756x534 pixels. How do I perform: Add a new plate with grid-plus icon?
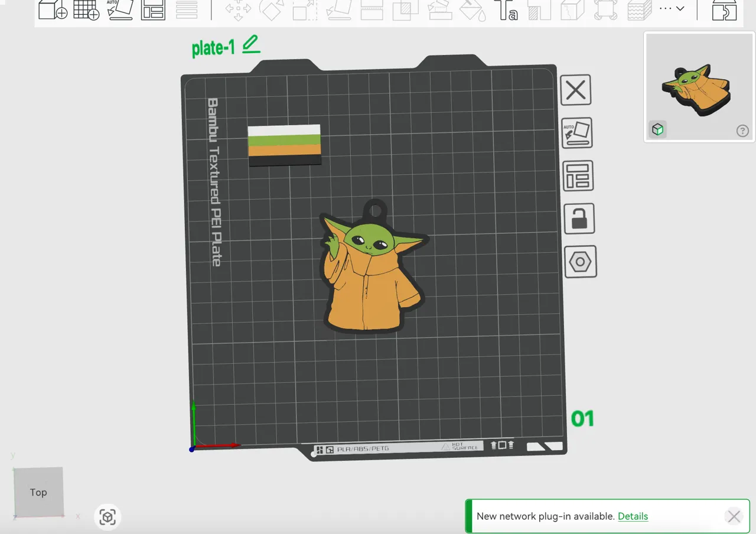click(86, 10)
